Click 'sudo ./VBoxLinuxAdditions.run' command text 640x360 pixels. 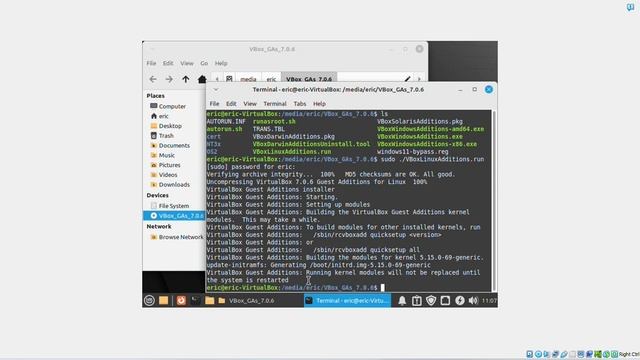[x=432, y=159]
